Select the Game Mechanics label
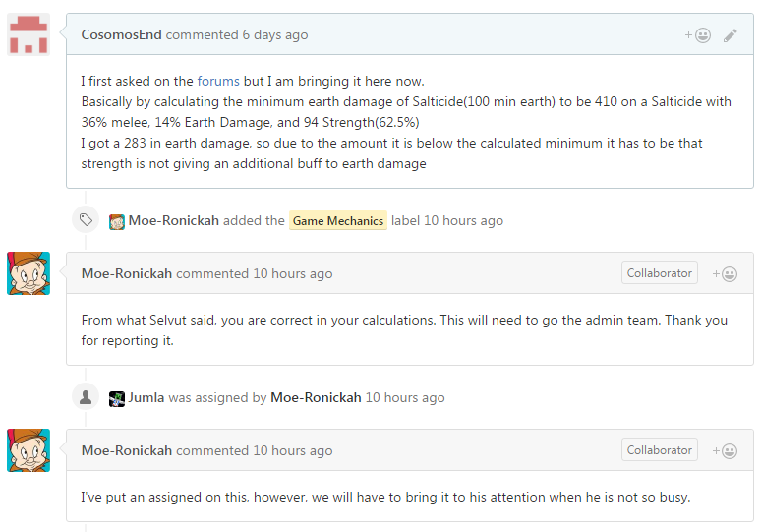 [337, 221]
